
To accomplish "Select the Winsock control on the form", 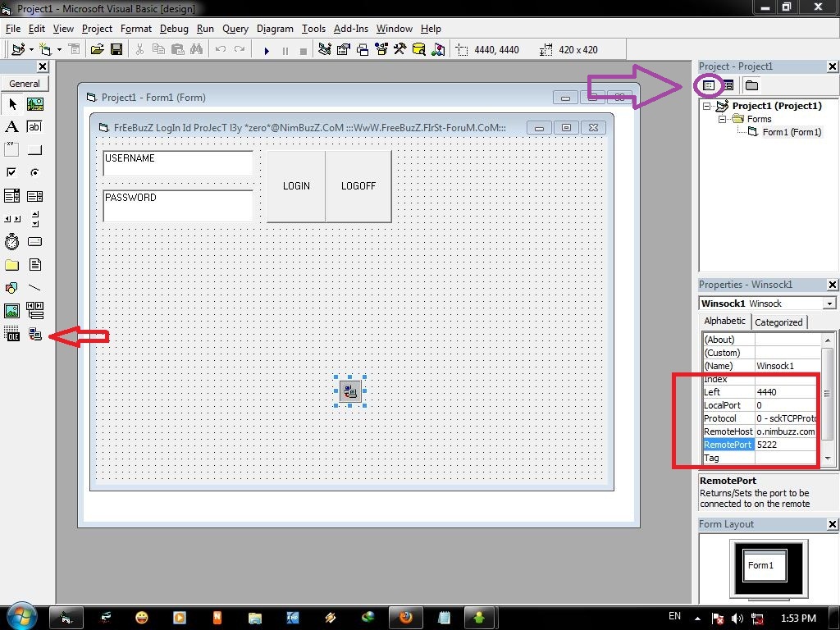I will click(350, 391).
